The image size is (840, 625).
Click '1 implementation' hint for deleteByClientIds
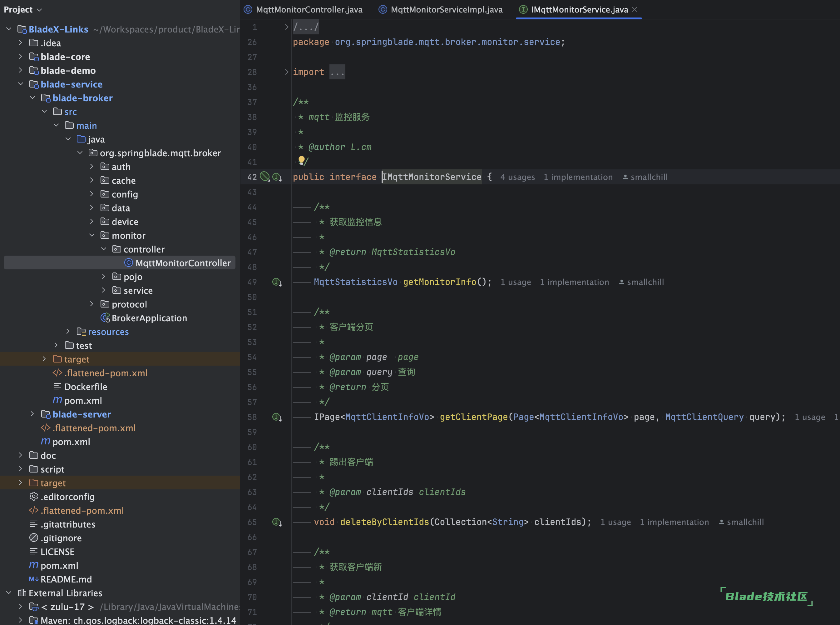[x=674, y=522]
